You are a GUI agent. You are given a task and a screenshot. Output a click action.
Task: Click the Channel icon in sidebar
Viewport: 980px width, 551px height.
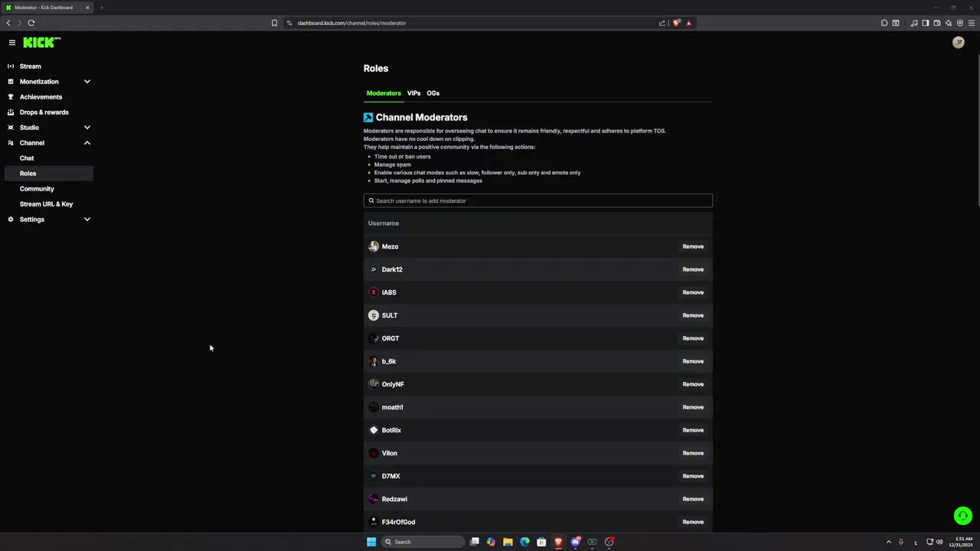tap(11, 143)
